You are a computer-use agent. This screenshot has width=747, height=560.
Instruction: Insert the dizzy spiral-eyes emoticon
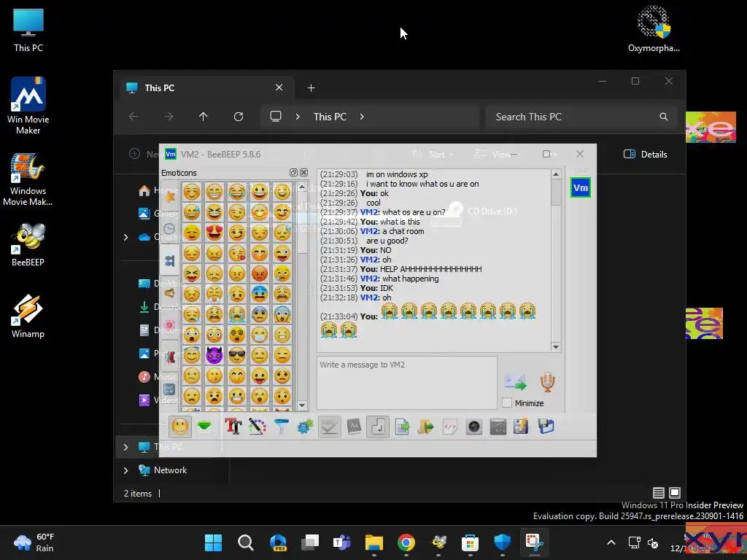click(x=237, y=335)
